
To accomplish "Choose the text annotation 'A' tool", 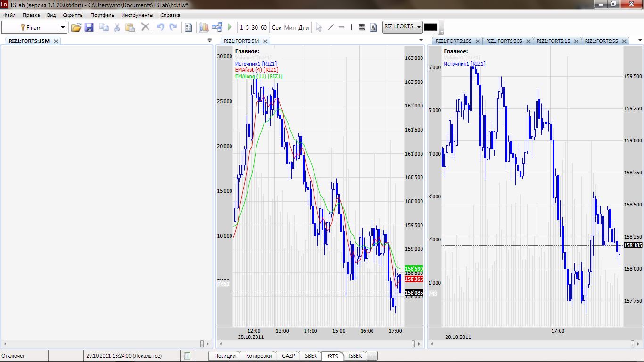I will (373, 27).
